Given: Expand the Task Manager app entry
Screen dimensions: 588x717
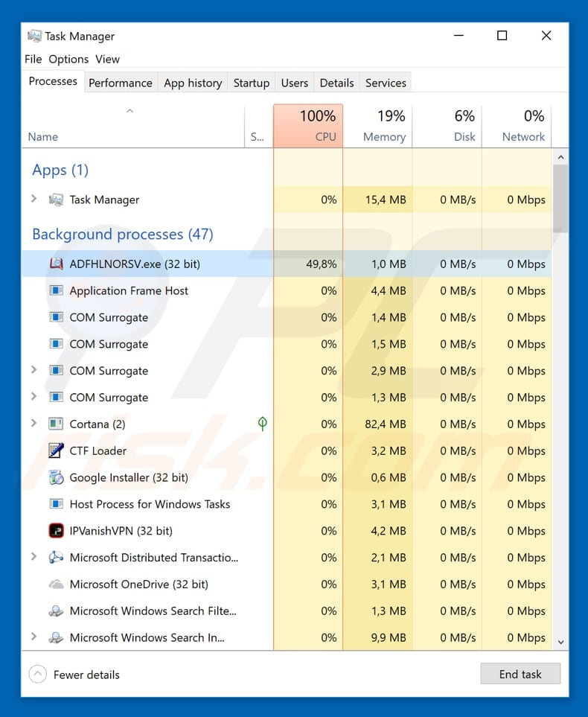Looking at the screenshot, I should [x=33, y=199].
